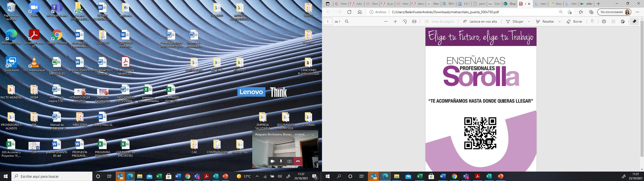This screenshot has width=644, height=181.
Task: Rotate the PDF page
Action: click(405, 21)
